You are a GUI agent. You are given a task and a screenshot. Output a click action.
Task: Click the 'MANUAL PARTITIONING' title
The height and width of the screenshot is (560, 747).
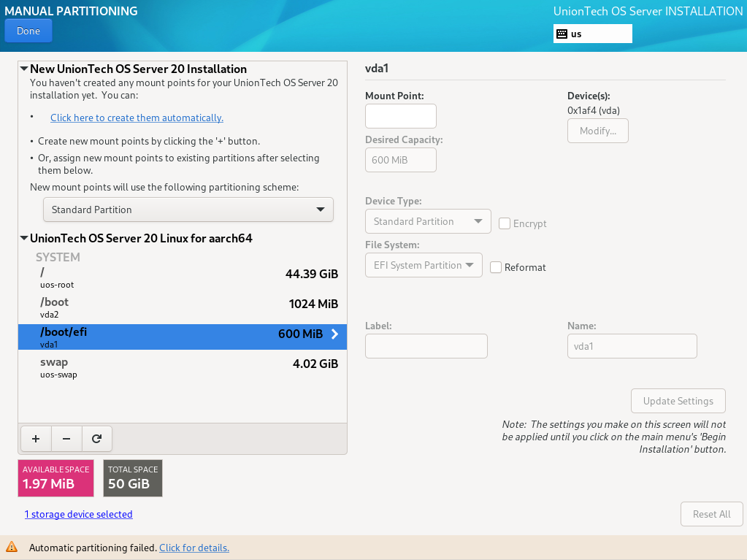[71, 11]
